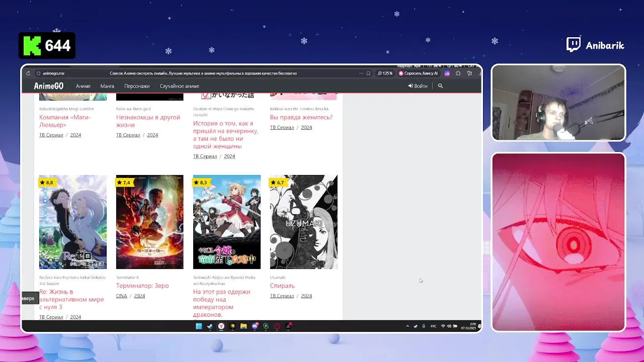
Task: Open Незнакомцы в другой жизни link
Action: 148,121
